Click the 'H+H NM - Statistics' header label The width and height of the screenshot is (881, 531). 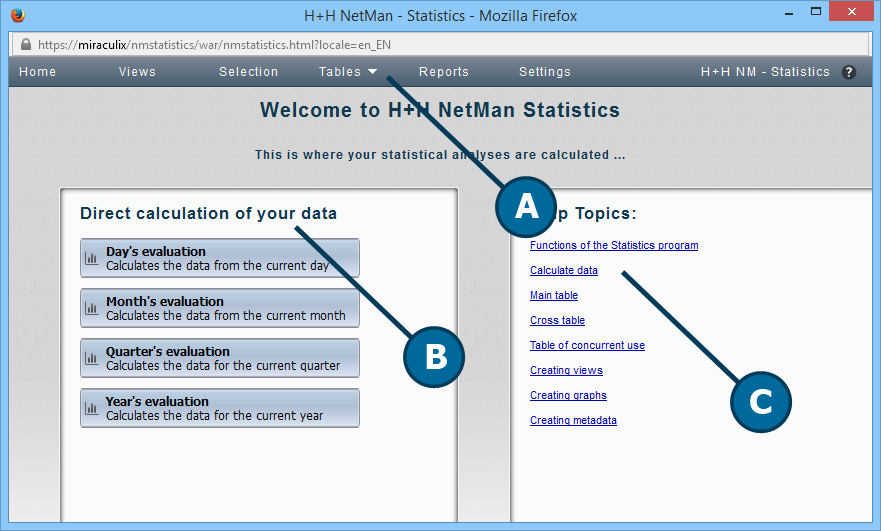pyautogui.click(x=765, y=72)
